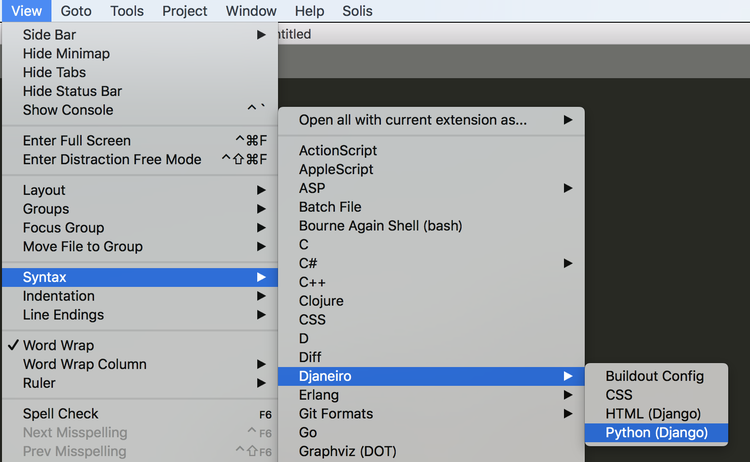The height and width of the screenshot is (462, 750).
Task: Select Batch File syntax
Action: [431, 207]
